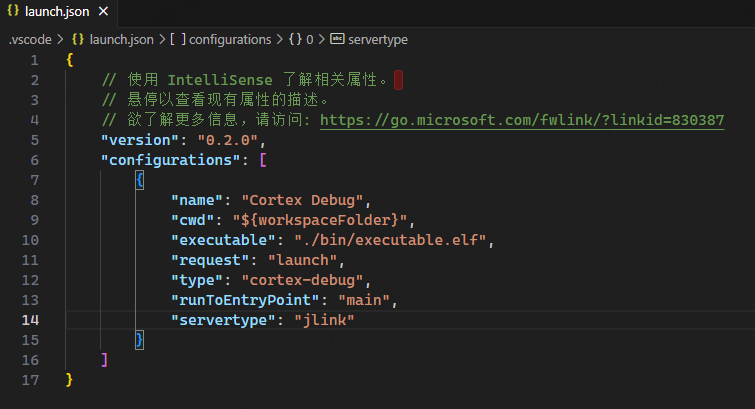The image size is (755, 409).
Task: Click the launch.json breadcrumb item
Action: click(x=121, y=40)
